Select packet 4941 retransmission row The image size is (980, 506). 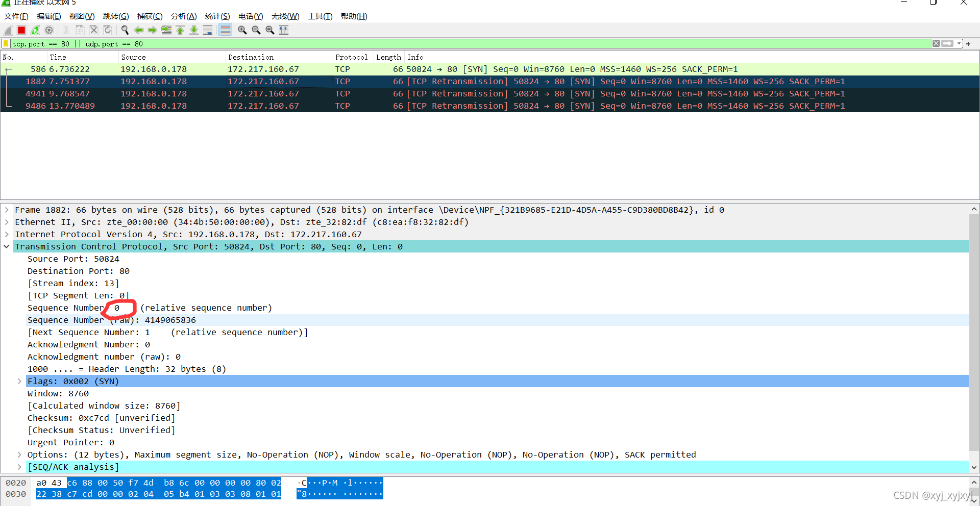(x=490, y=94)
